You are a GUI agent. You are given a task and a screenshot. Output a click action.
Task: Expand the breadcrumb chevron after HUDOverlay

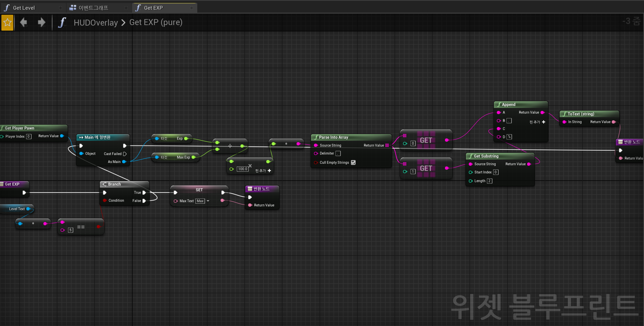tap(123, 23)
